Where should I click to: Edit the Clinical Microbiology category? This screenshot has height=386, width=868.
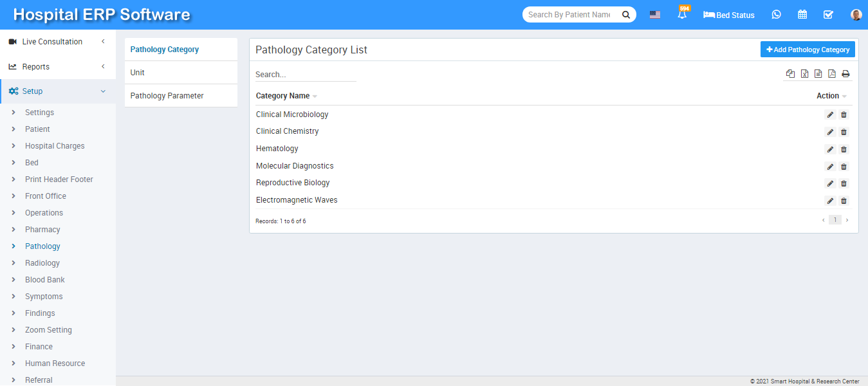[x=830, y=115]
